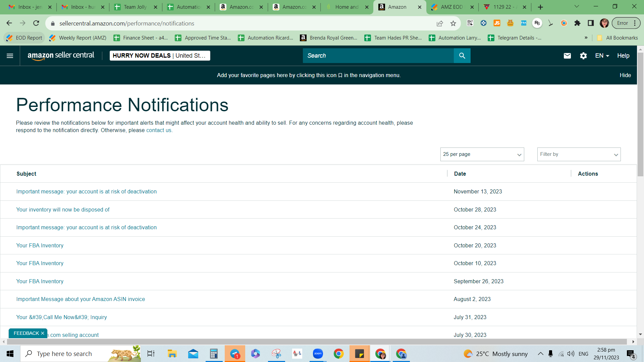Viewport: 644px width, 362px height.
Task: Dismiss the FEEDBACK widget
Action: point(43,333)
